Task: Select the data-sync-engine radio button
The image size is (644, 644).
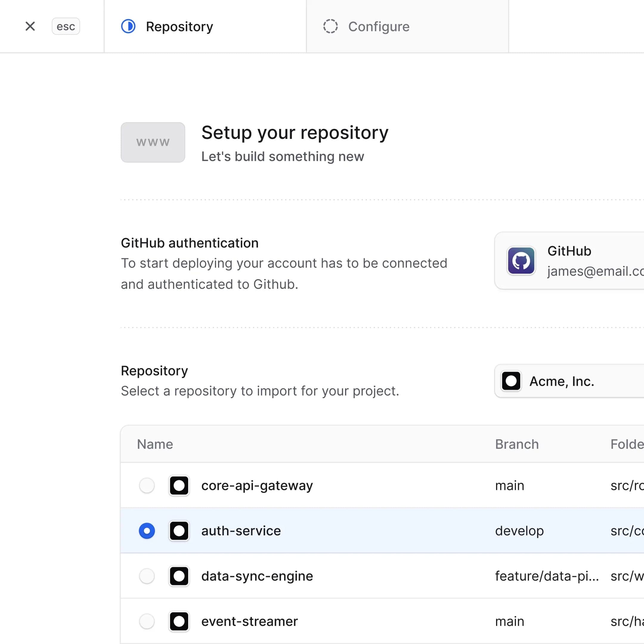Action: click(x=147, y=576)
